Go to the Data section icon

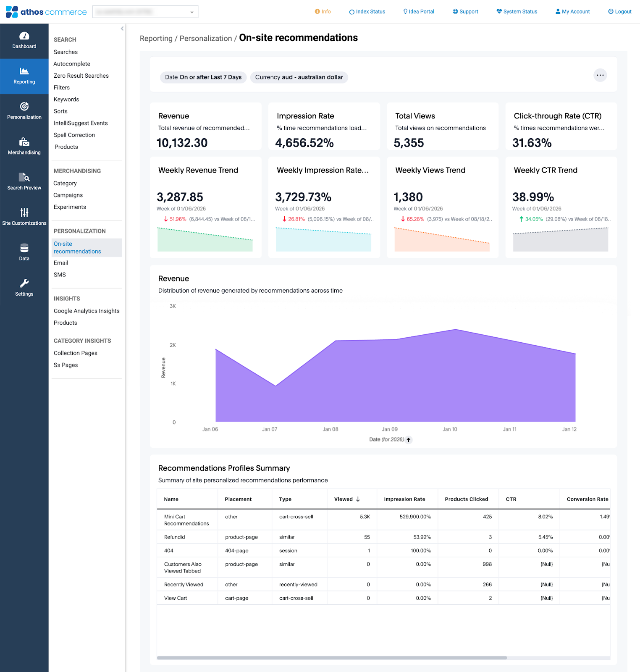[24, 248]
